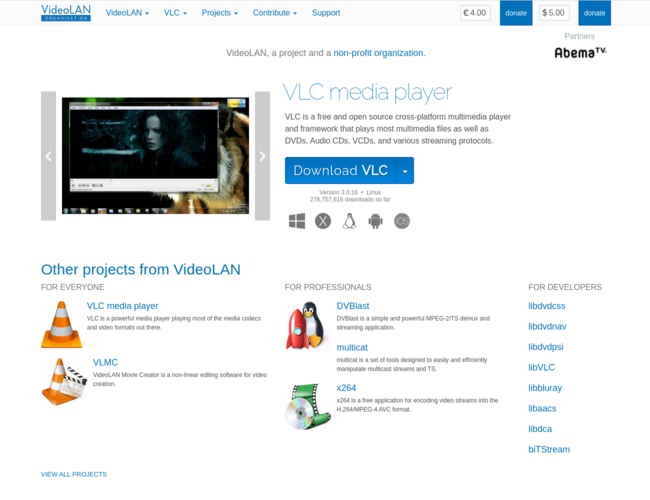Screen dimensions: 650x500
Task: Open the multicat project link
Action: click(x=352, y=347)
